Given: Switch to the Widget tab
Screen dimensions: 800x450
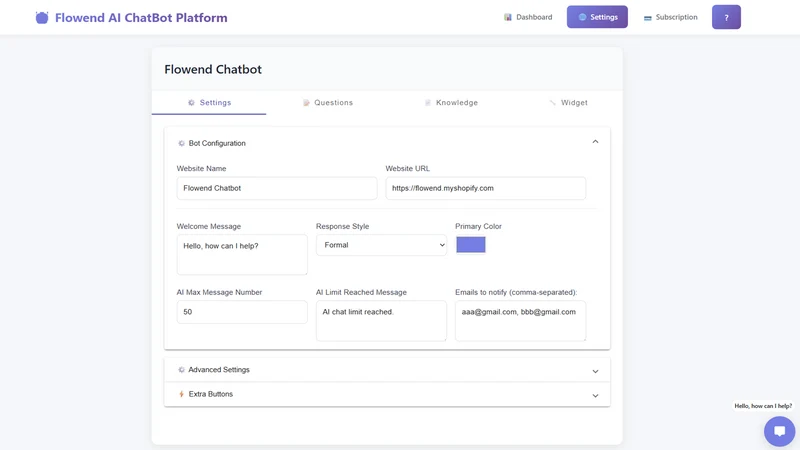Looking at the screenshot, I should (568, 103).
